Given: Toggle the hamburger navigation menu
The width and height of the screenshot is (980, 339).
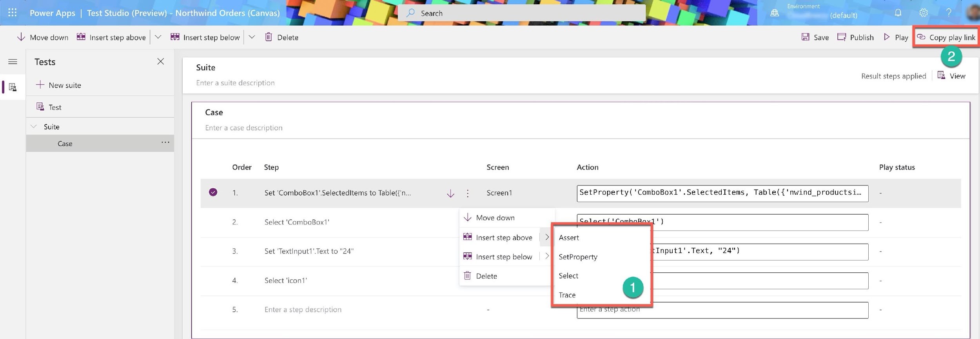Looking at the screenshot, I should (13, 62).
